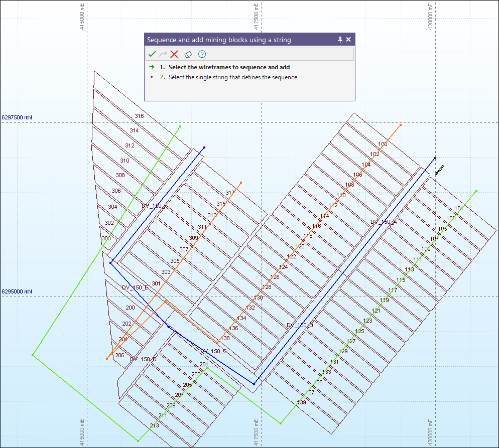Screen dimensions: 499x448
Task: Select mining block labelled 314
Action: [x=134, y=130]
